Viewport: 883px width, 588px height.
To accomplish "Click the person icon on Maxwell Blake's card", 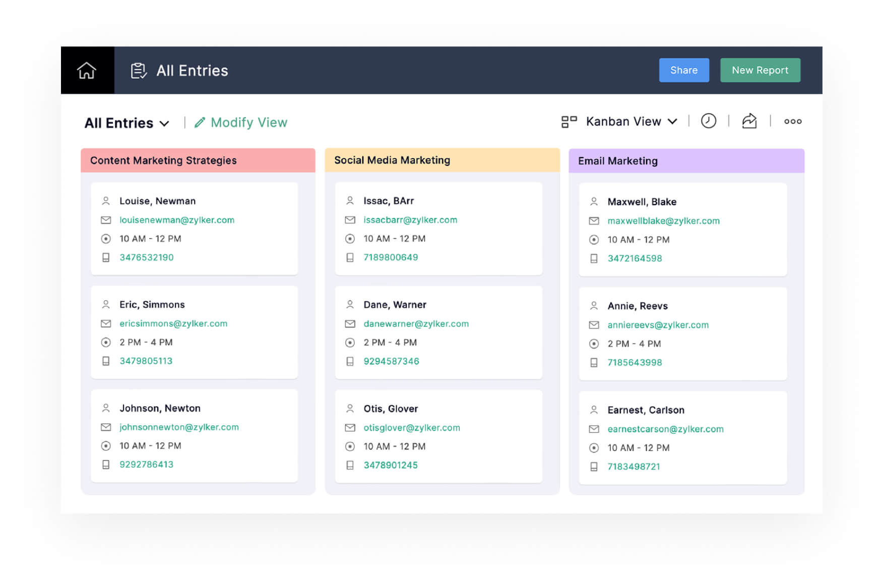I will click(x=594, y=202).
